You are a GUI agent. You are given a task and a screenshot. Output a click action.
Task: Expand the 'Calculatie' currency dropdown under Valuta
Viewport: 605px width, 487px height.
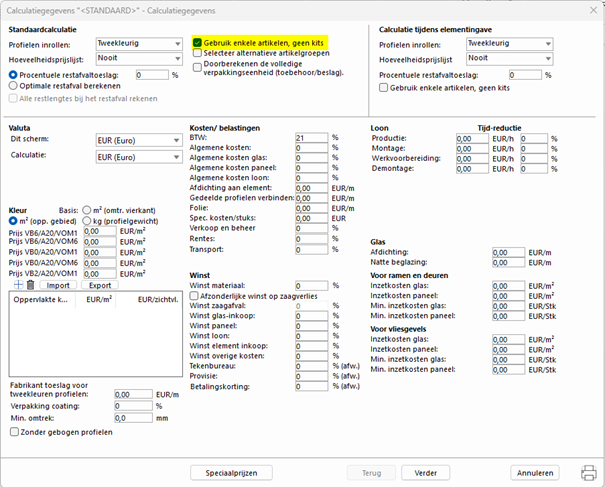136,157
